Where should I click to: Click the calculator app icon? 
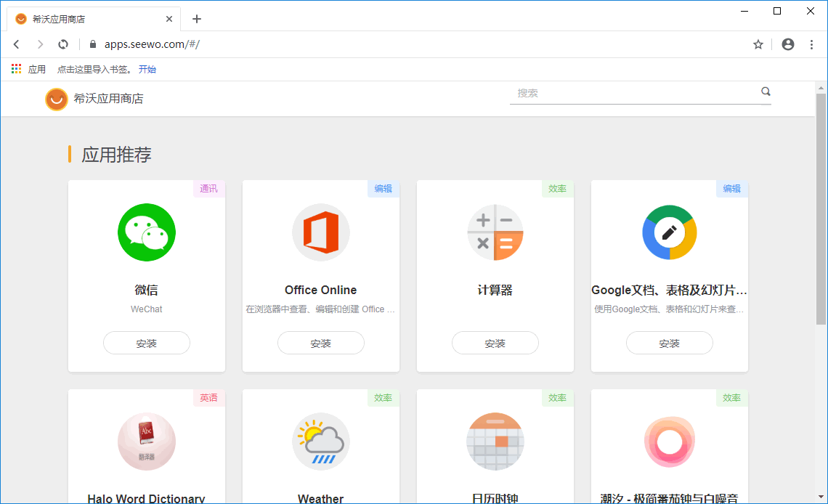pos(495,232)
